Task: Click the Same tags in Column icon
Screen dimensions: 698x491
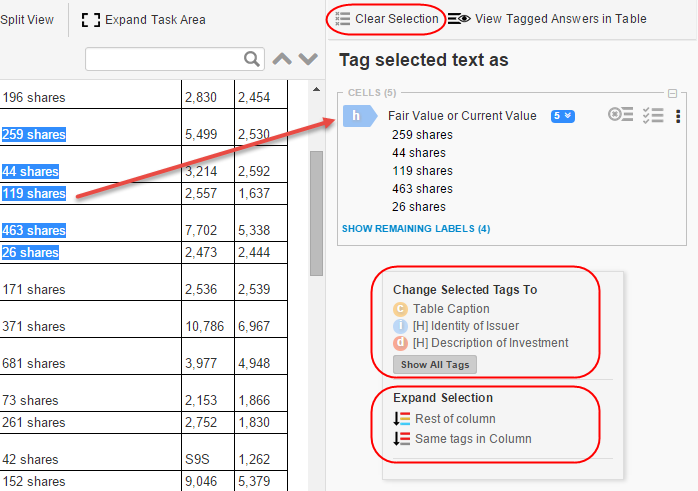Action: click(402, 438)
